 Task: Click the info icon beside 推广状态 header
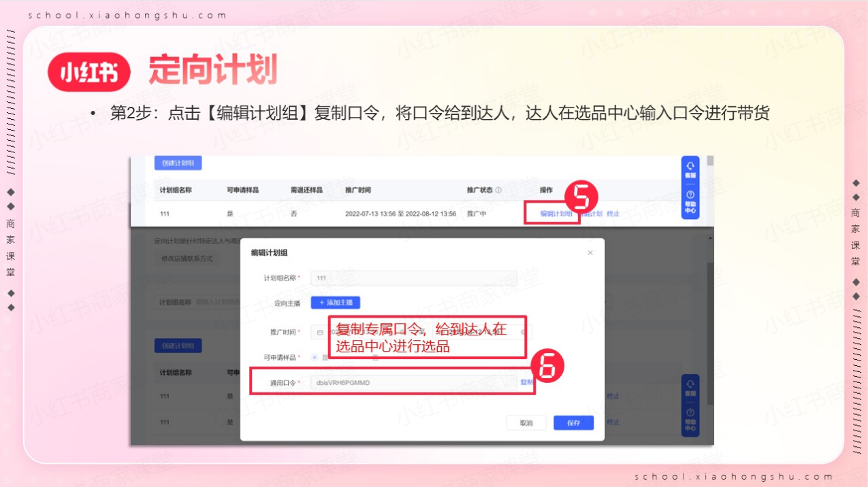click(x=498, y=190)
